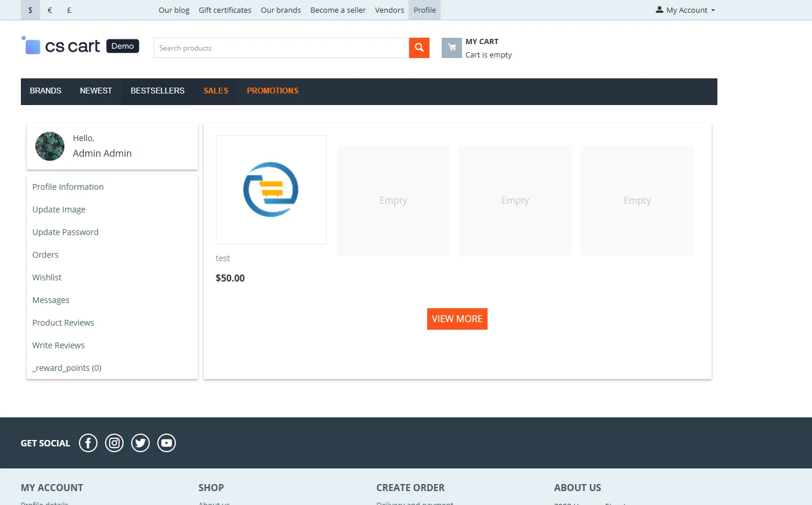Open the Brands navigation menu
The width and height of the screenshot is (812, 505).
(45, 91)
